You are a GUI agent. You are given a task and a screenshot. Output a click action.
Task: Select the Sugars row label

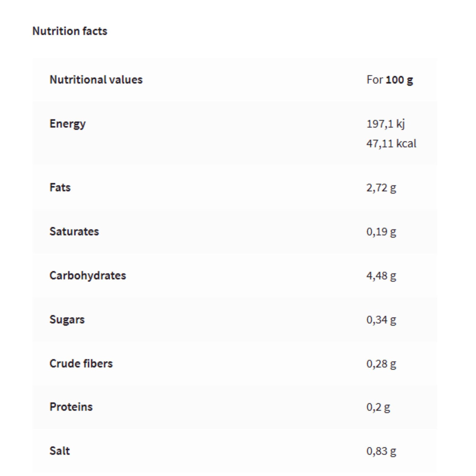tap(67, 319)
